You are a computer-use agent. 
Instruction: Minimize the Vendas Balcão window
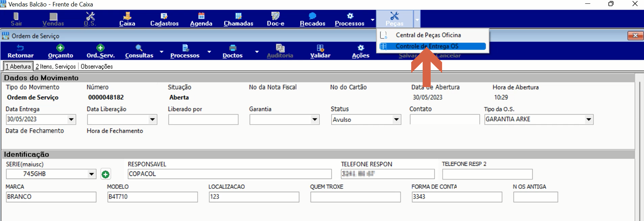(588, 4)
